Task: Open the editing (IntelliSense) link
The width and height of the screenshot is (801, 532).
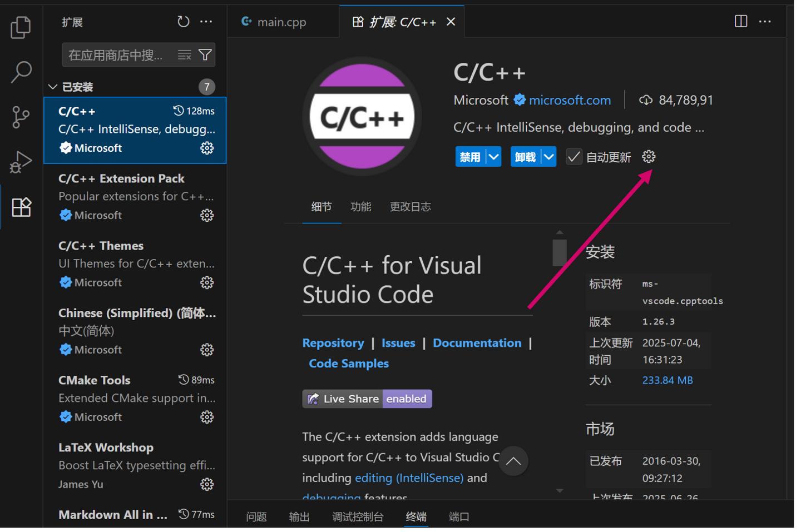Action: coord(409,478)
